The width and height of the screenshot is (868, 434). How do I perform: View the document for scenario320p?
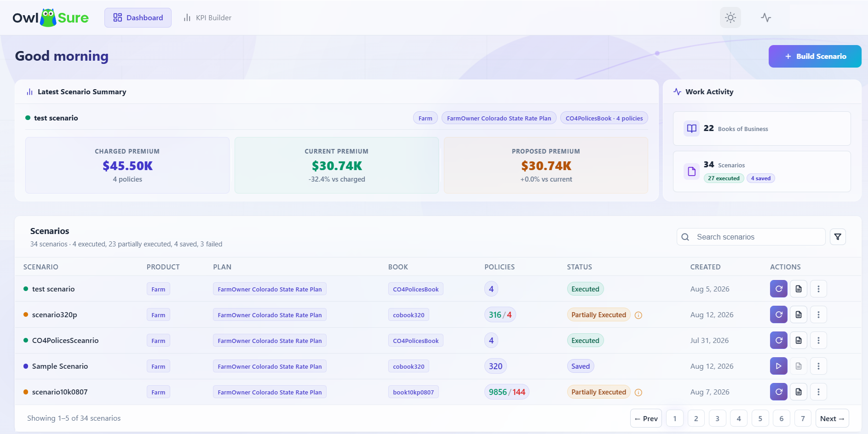tap(799, 314)
